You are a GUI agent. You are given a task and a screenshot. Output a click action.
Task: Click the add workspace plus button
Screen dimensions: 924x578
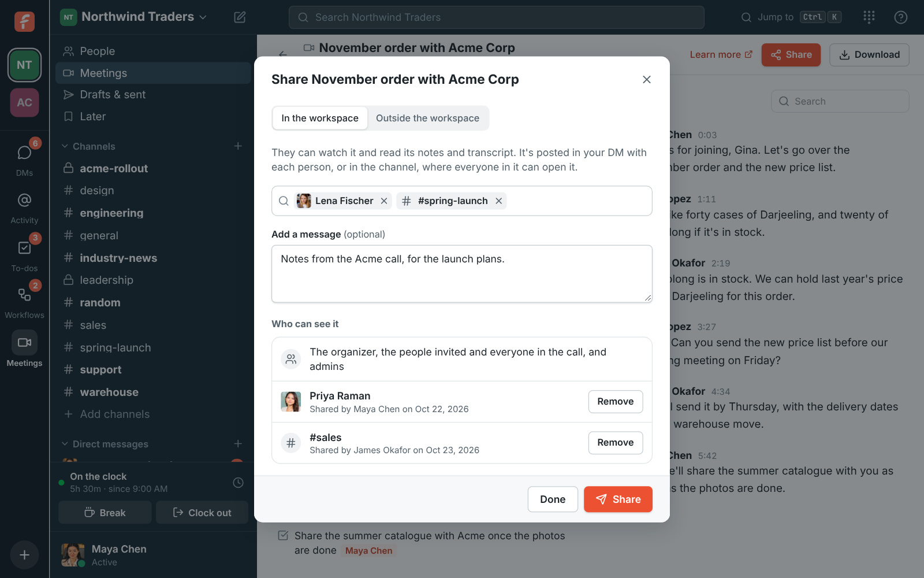coord(24,555)
